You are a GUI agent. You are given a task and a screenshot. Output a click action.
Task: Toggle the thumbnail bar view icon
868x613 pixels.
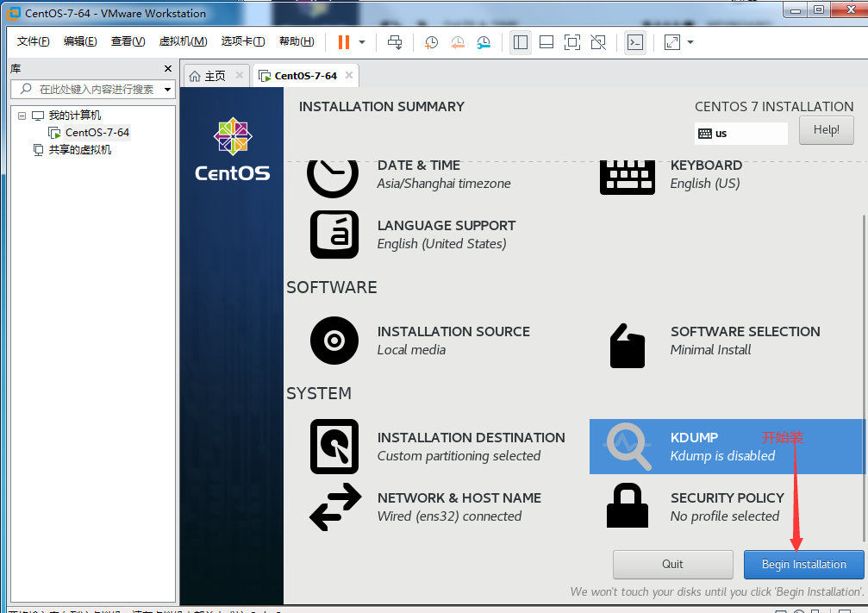click(x=546, y=42)
